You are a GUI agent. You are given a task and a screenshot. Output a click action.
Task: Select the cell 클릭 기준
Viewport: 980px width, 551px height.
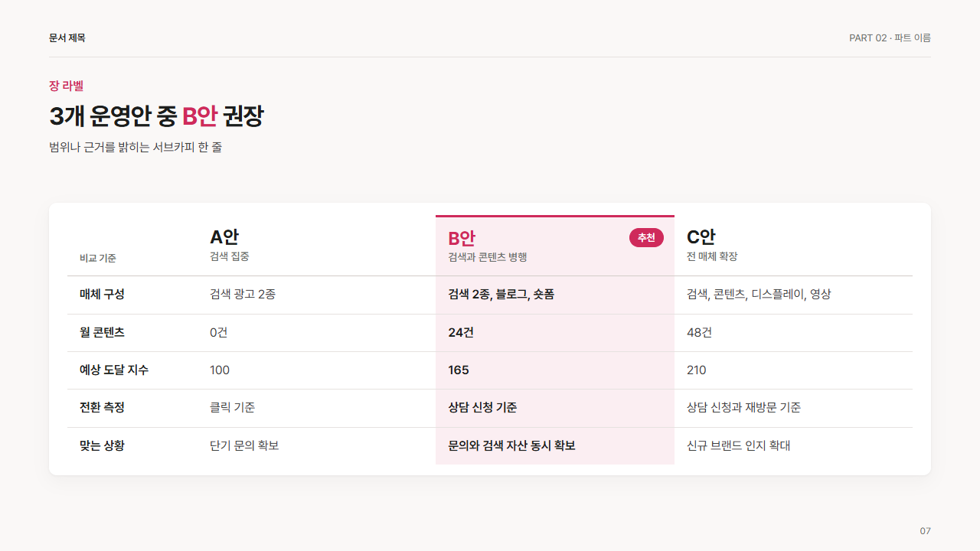233,407
